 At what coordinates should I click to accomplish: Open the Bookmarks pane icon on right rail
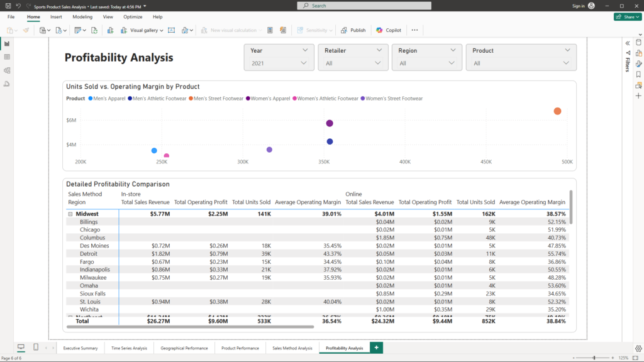[638, 74]
